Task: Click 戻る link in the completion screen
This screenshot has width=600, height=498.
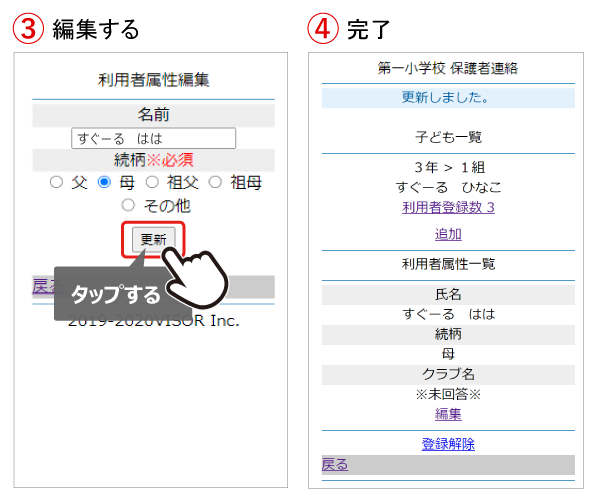Action: tap(335, 464)
